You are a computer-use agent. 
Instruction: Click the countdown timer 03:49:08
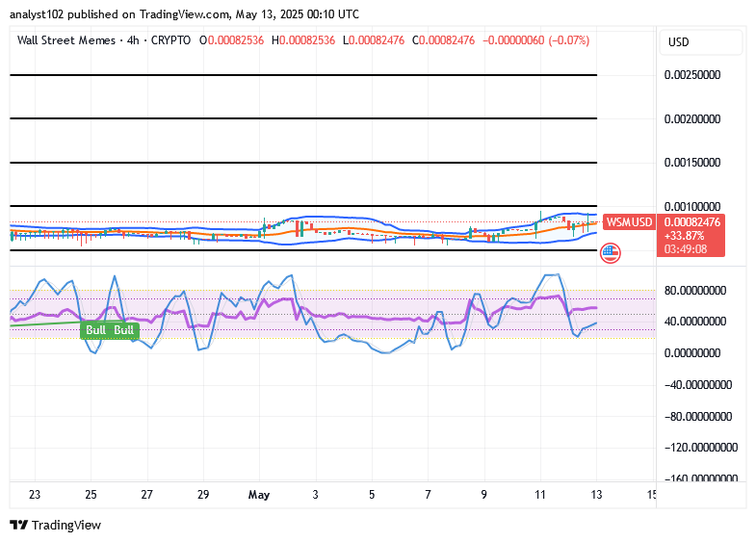[x=686, y=249]
